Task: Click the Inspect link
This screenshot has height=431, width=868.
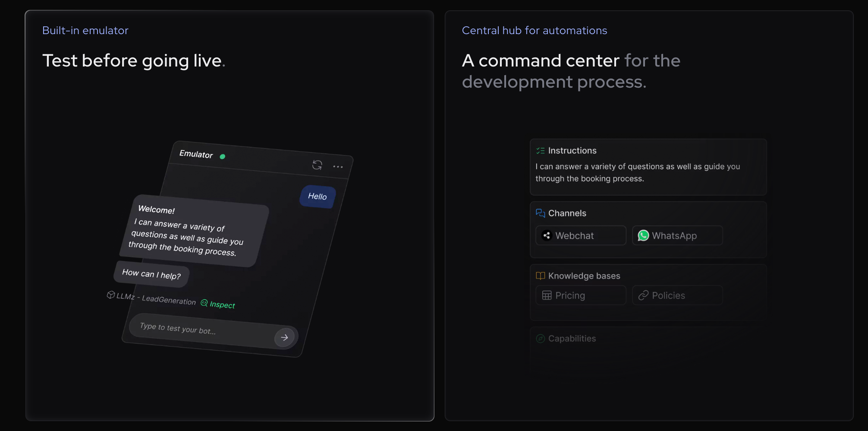Action: click(x=218, y=304)
